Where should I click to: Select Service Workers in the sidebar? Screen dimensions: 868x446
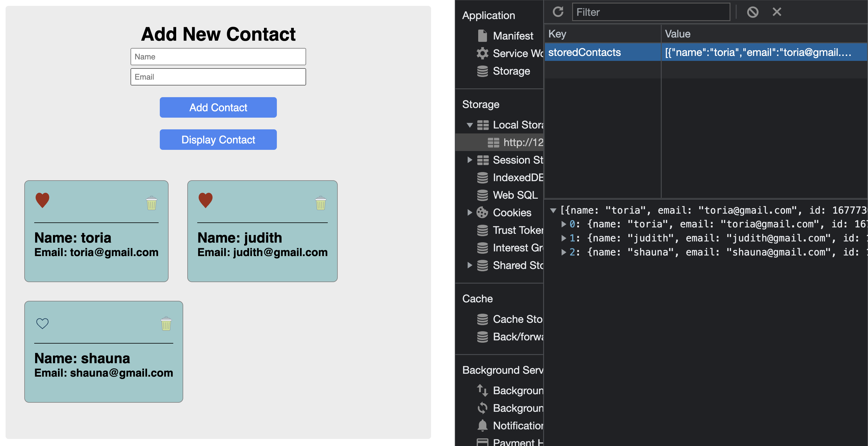tap(516, 53)
